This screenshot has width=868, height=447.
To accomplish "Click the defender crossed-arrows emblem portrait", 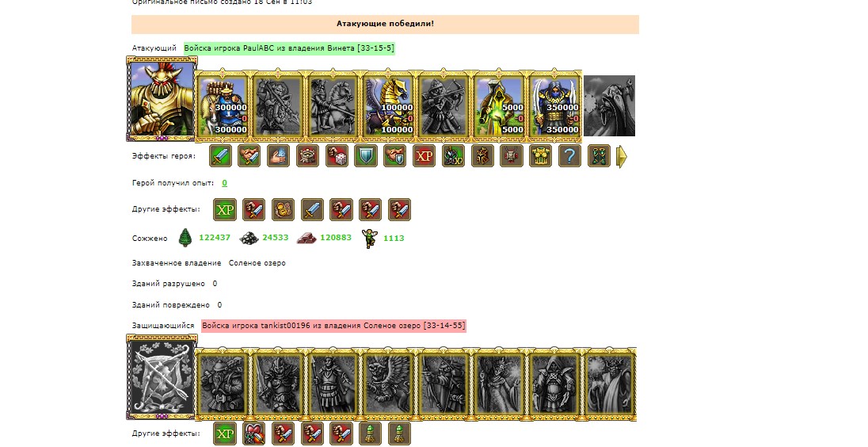I will [x=162, y=377].
